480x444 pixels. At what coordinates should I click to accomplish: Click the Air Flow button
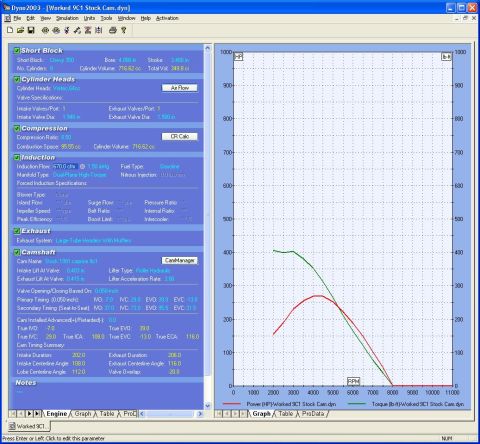(x=179, y=88)
